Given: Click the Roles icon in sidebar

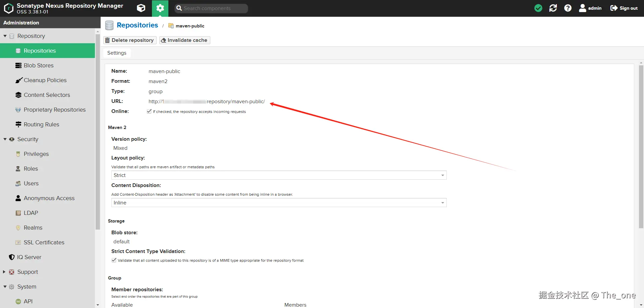Looking at the screenshot, I should (x=18, y=169).
